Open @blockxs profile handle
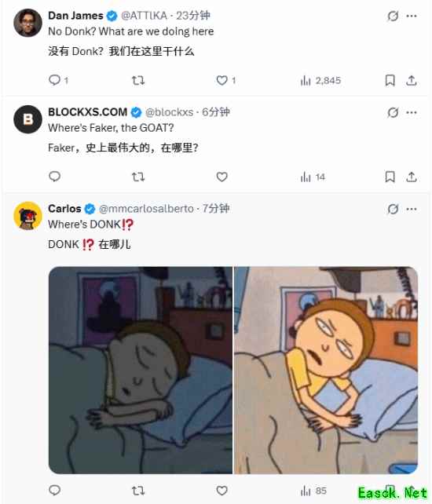The height and width of the screenshot is (504, 432). tap(169, 112)
